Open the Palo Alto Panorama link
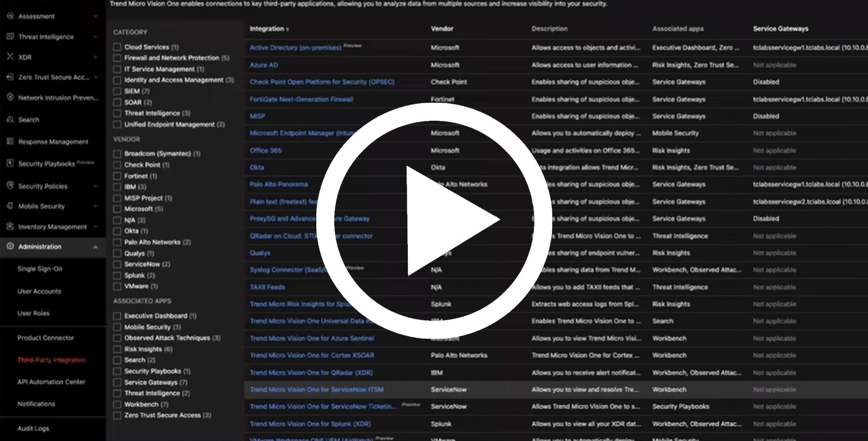This screenshot has width=868, height=441. pyautogui.click(x=279, y=184)
